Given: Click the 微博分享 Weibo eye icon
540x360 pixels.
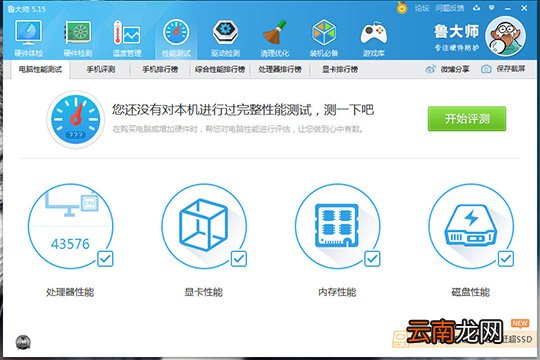Looking at the screenshot, I should (x=430, y=69).
